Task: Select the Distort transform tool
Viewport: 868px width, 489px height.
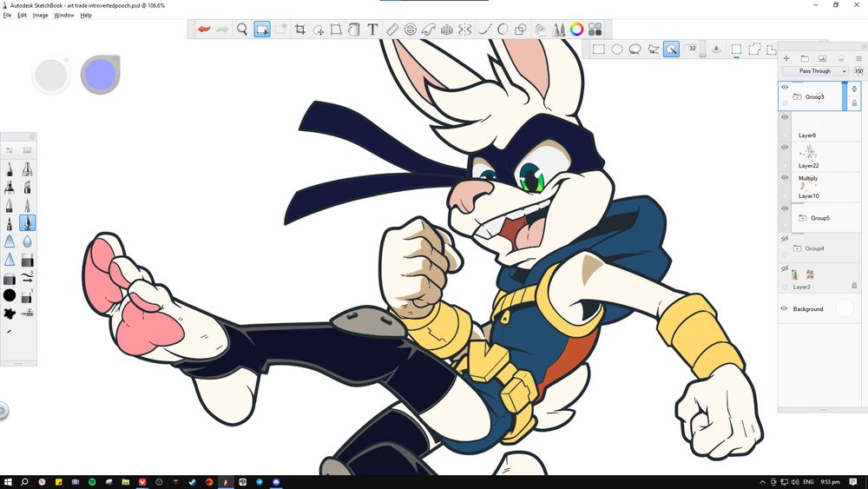Action: 336,30
